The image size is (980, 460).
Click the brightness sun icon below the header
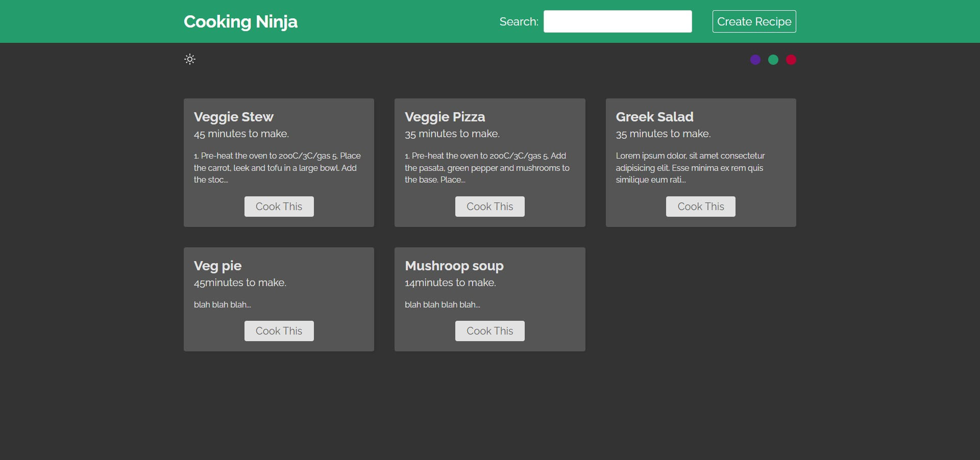pos(190,60)
